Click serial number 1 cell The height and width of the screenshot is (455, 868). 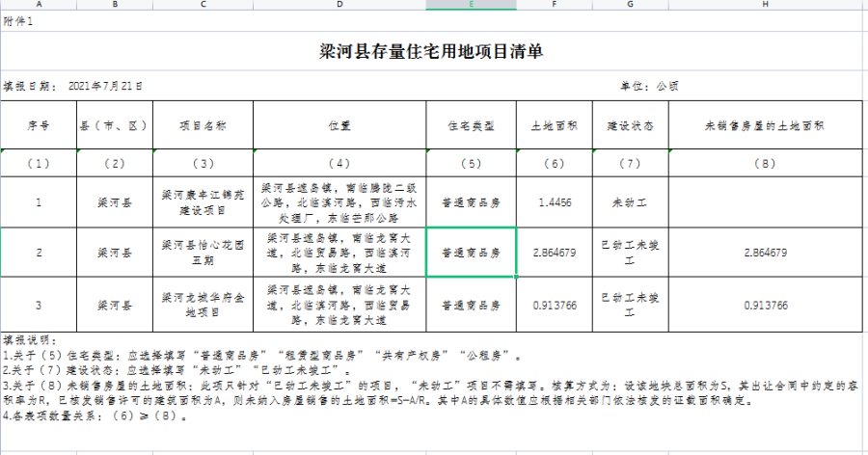(x=39, y=202)
